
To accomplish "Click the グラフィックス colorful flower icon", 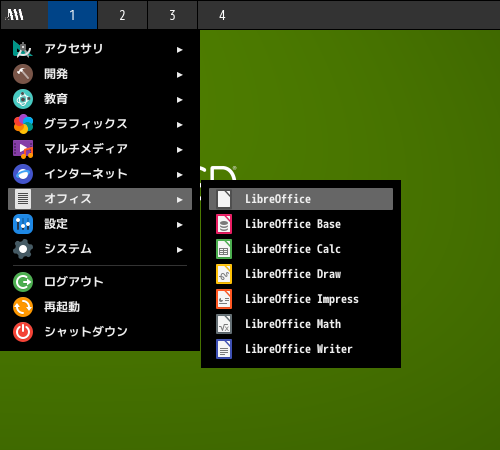I will [x=23, y=124].
